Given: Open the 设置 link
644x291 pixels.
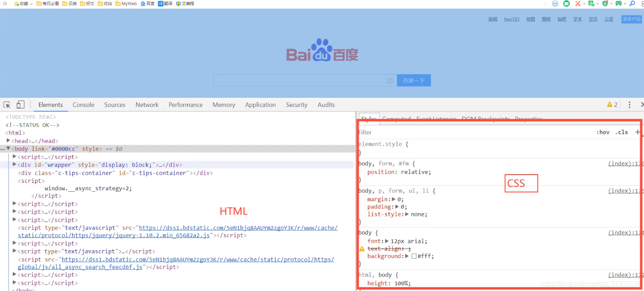Looking at the screenshot, I should (x=609, y=19).
